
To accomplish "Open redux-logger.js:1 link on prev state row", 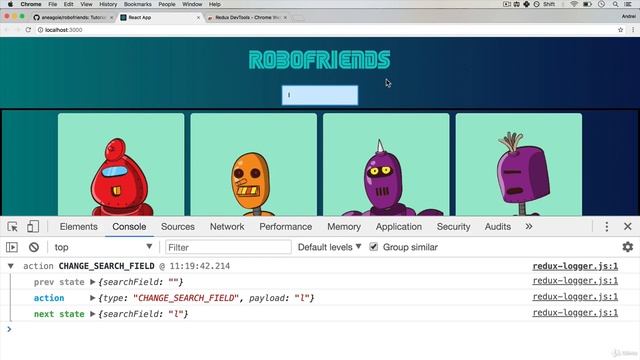I will [x=575, y=281].
